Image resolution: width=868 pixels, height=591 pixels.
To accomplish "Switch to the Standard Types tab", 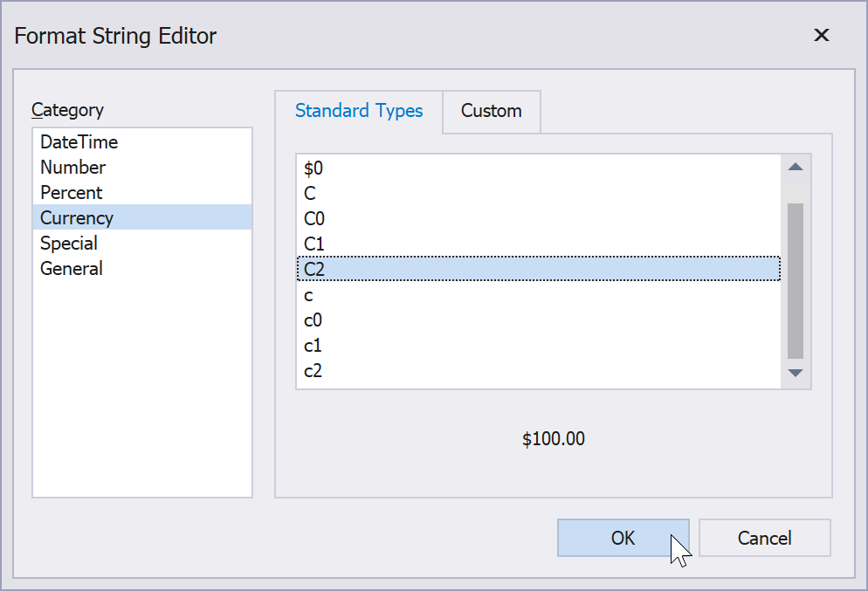I will [x=359, y=111].
